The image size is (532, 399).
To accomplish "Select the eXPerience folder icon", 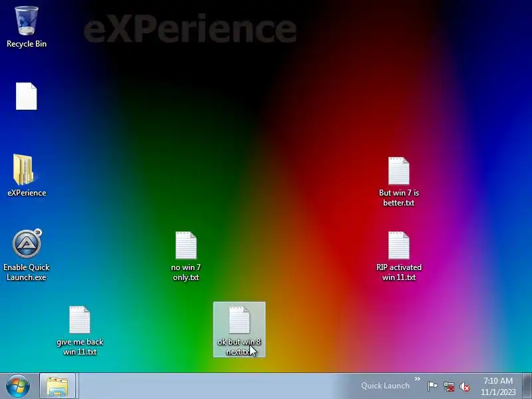I will 27,176.
